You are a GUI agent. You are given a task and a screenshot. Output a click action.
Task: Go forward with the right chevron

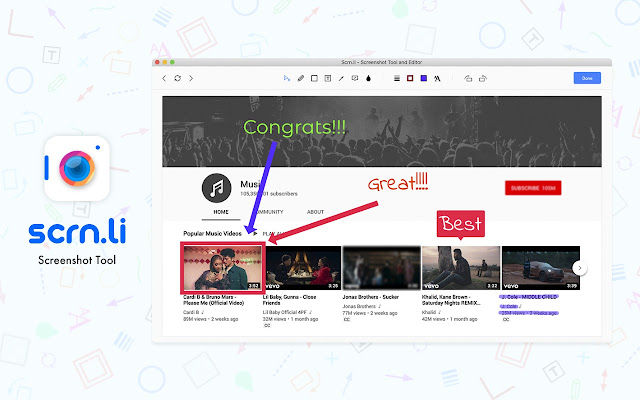[x=191, y=78]
